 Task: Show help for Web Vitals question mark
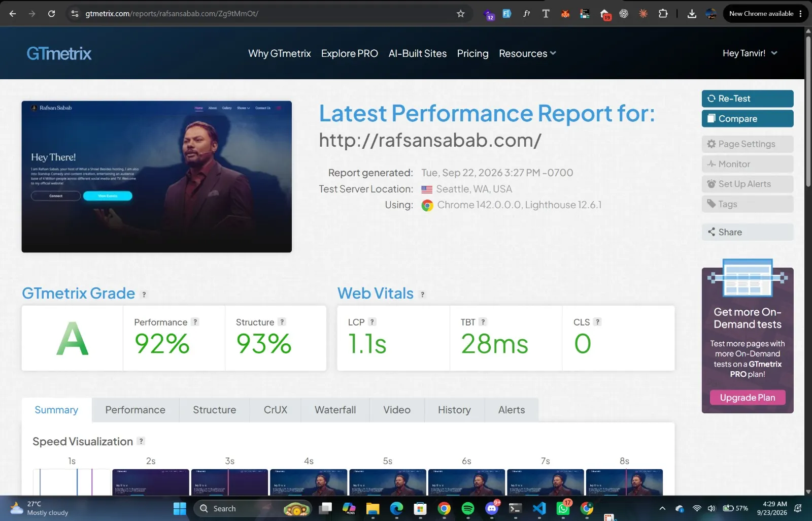(x=422, y=295)
